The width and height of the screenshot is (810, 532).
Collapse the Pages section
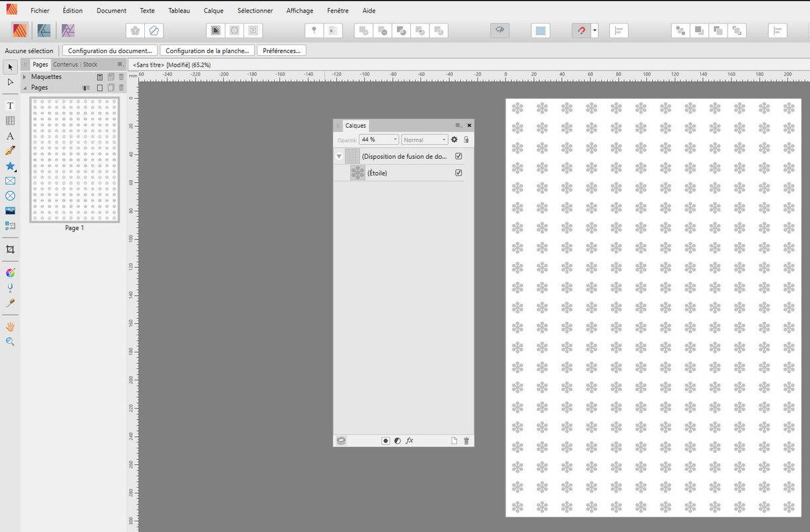pos(25,88)
